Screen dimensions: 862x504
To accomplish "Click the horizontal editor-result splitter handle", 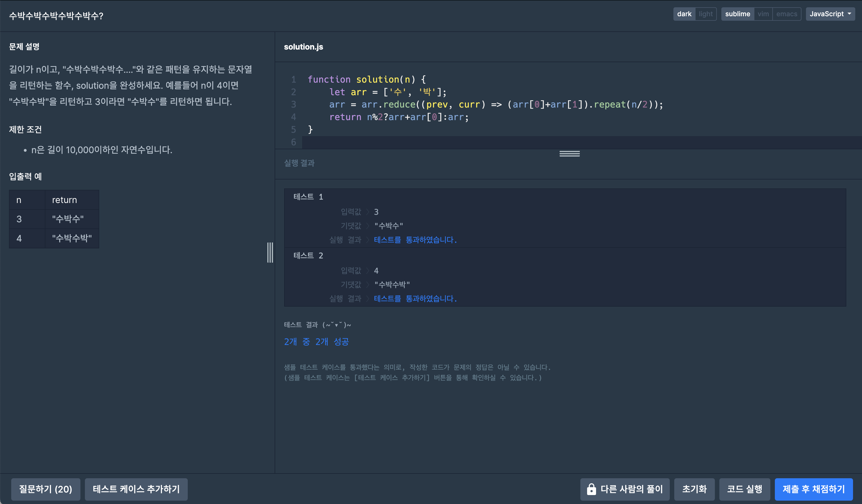I will (569, 153).
